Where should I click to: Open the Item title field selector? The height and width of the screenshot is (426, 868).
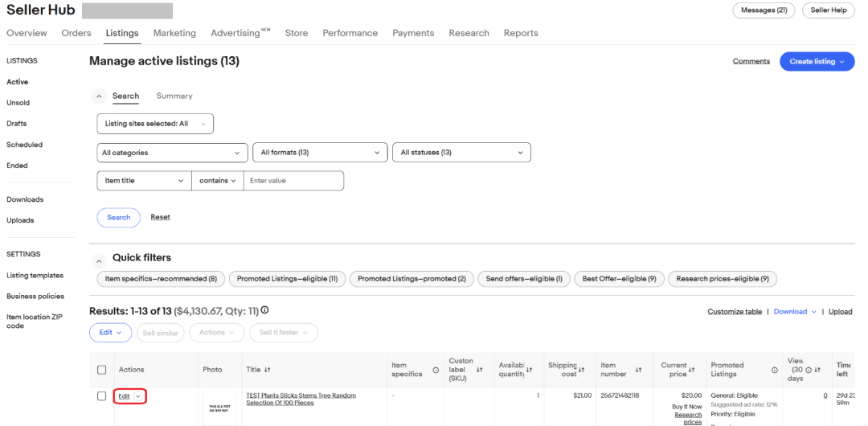pos(145,181)
